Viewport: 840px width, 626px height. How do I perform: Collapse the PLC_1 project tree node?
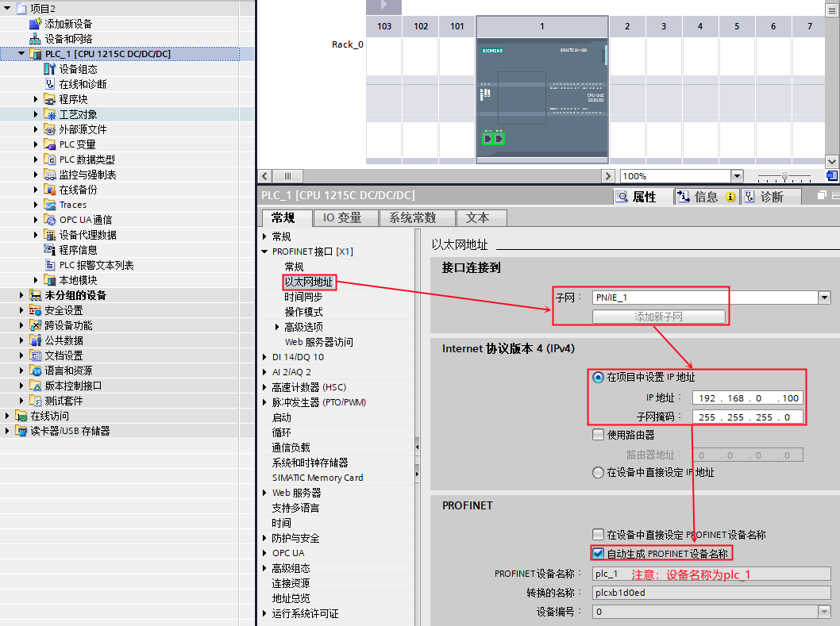coord(21,53)
